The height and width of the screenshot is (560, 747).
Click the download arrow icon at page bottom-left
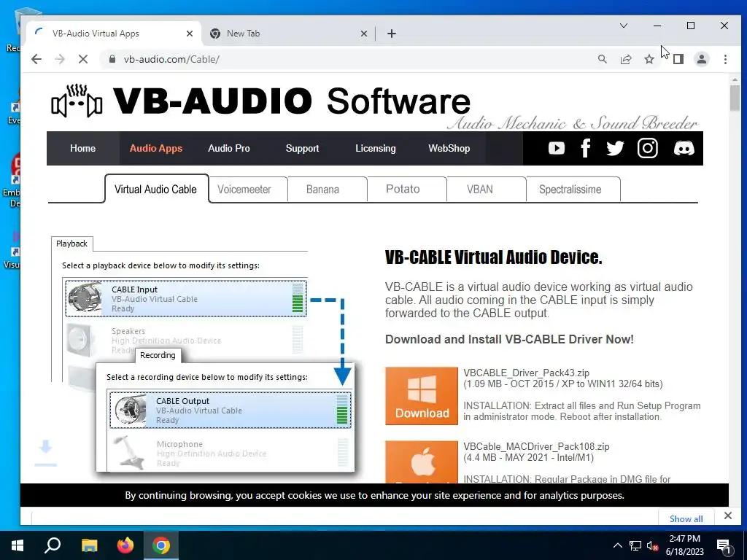tap(45, 452)
